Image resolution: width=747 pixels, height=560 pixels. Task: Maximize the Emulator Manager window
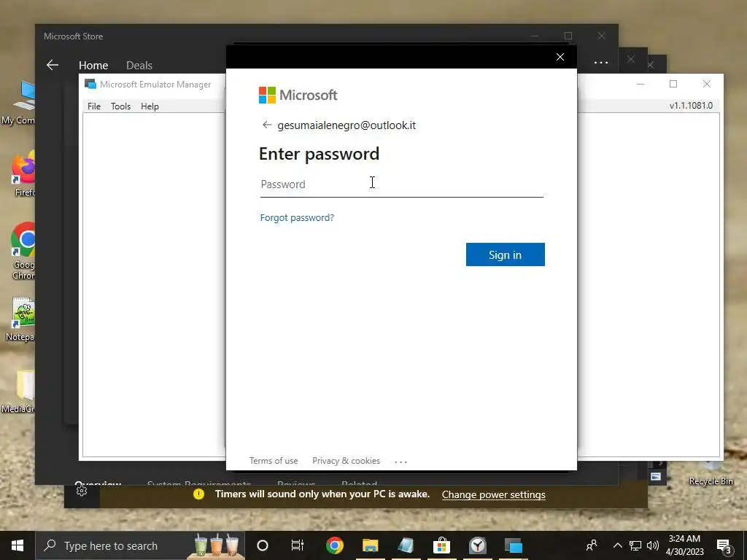pyautogui.click(x=673, y=84)
